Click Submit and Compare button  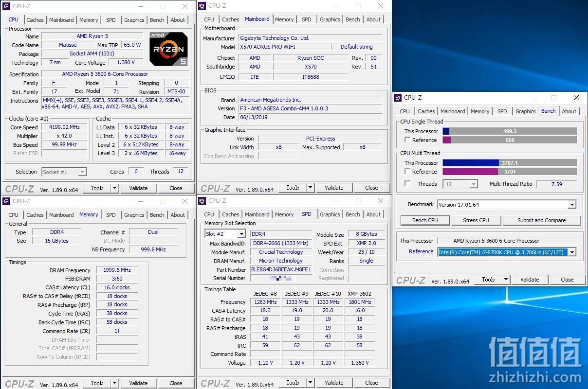click(x=542, y=220)
